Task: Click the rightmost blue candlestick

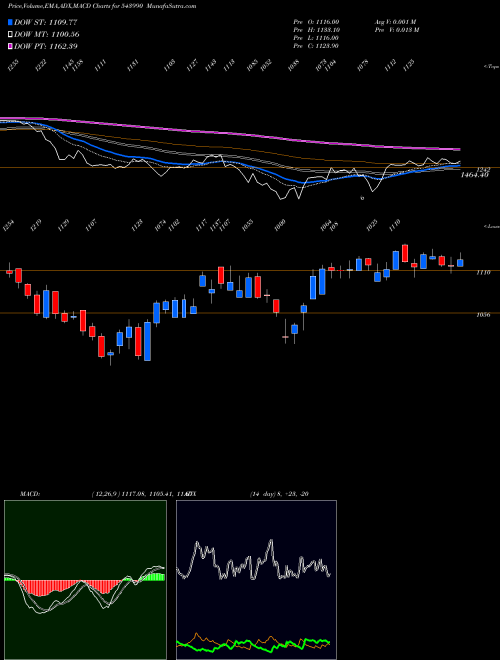Action: coord(460,263)
